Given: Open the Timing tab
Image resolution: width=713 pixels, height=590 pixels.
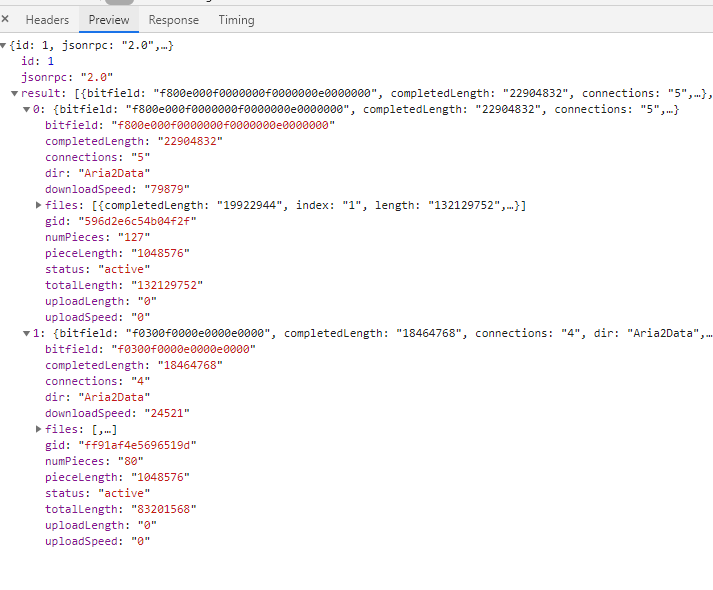Looking at the screenshot, I should click(x=236, y=20).
